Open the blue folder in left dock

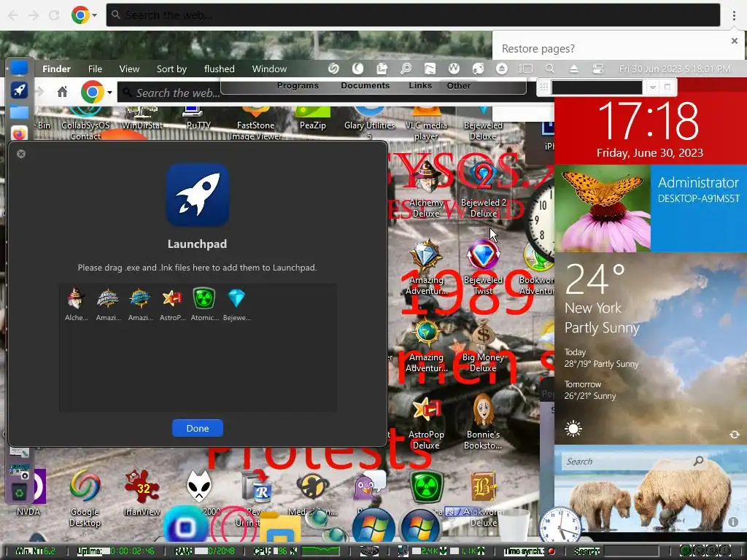click(x=19, y=112)
